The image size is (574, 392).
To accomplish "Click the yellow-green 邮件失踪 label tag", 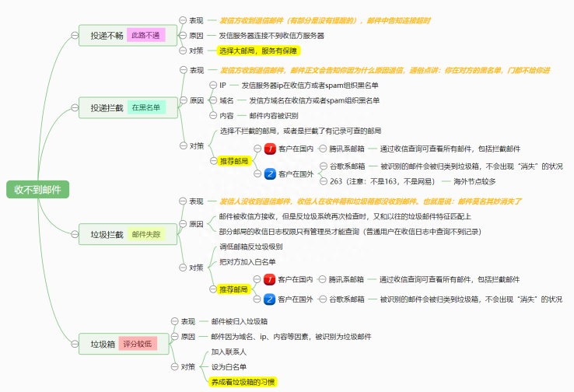I will tap(146, 234).
